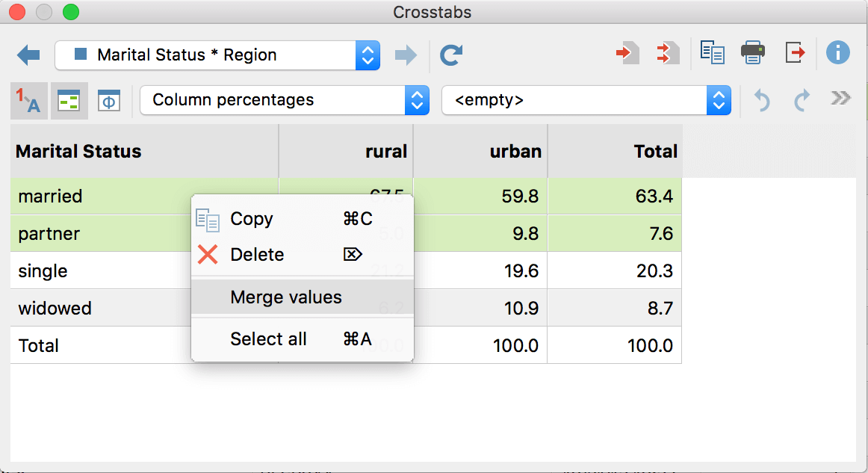Open the <empty> dropdown
Image resolution: width=868 pixels, height=473 pixels.
(586, 100)
